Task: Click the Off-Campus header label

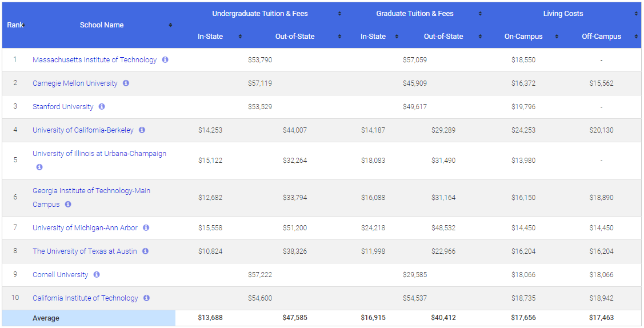Action: (601, 37)
